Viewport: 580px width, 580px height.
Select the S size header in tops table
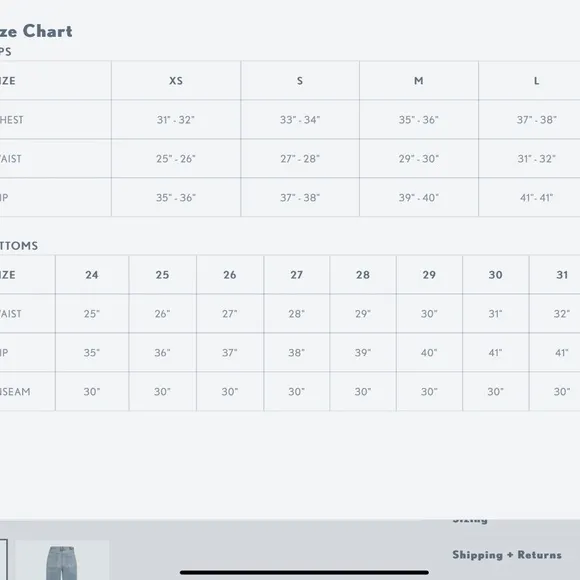300,81
